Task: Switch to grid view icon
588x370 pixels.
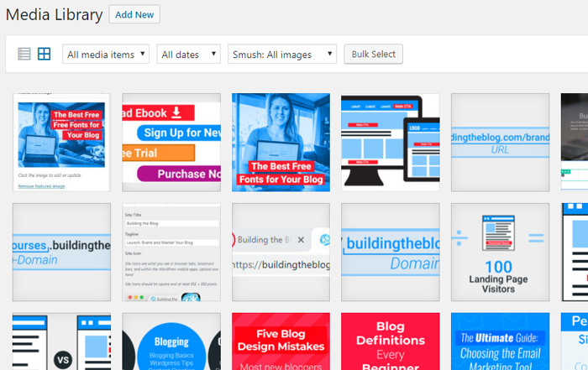Action: [44, 54]
